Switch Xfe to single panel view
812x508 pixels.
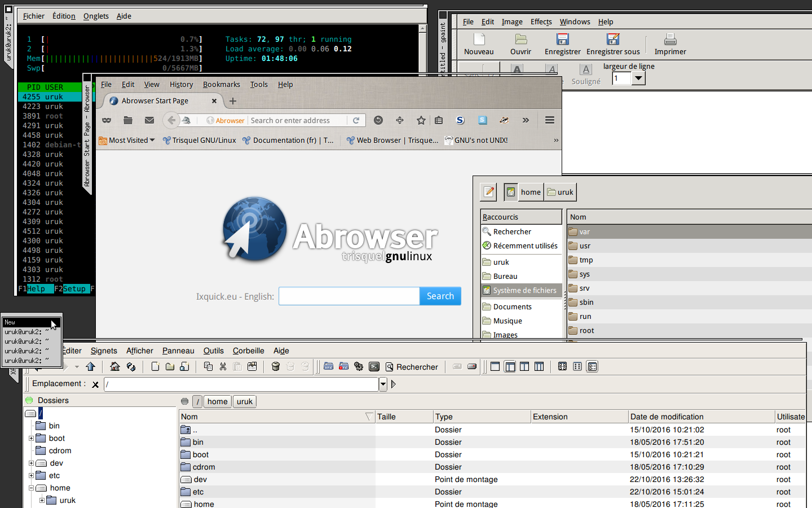tap(495, 367)
